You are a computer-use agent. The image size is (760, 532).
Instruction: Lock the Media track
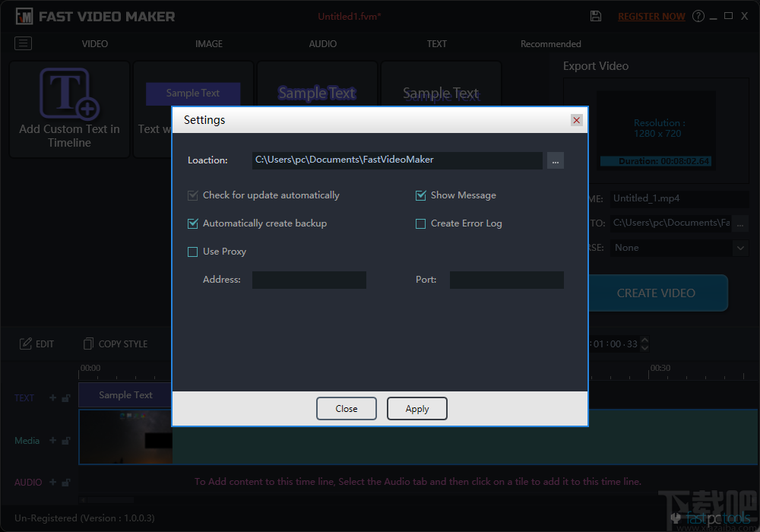tap(65, 441)
